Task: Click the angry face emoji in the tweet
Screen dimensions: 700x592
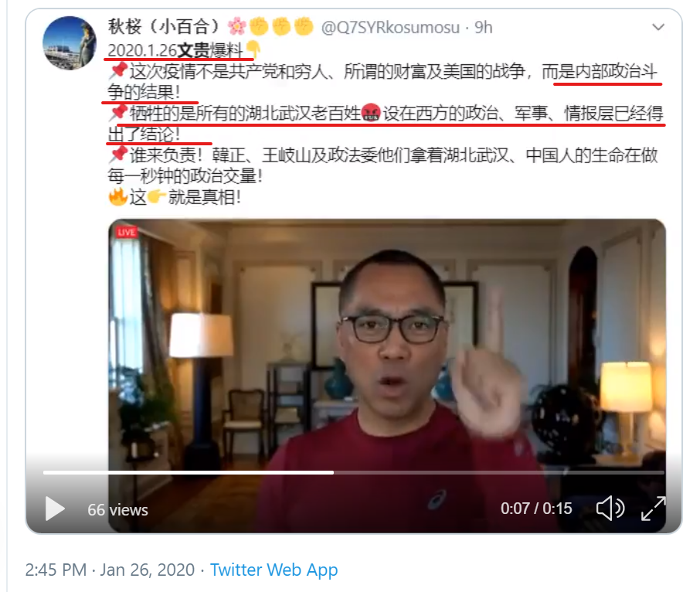Action: point(371,113)
